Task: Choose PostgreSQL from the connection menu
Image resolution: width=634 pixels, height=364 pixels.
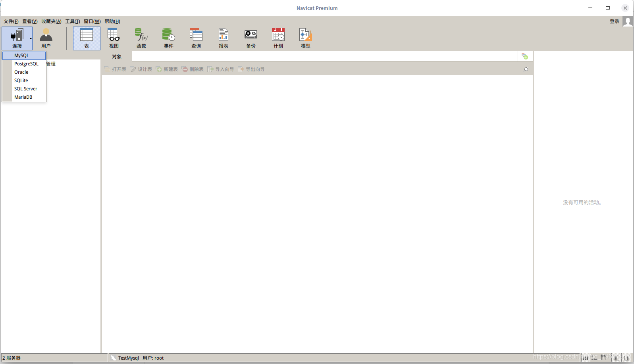Action: [x=24, y=64]
